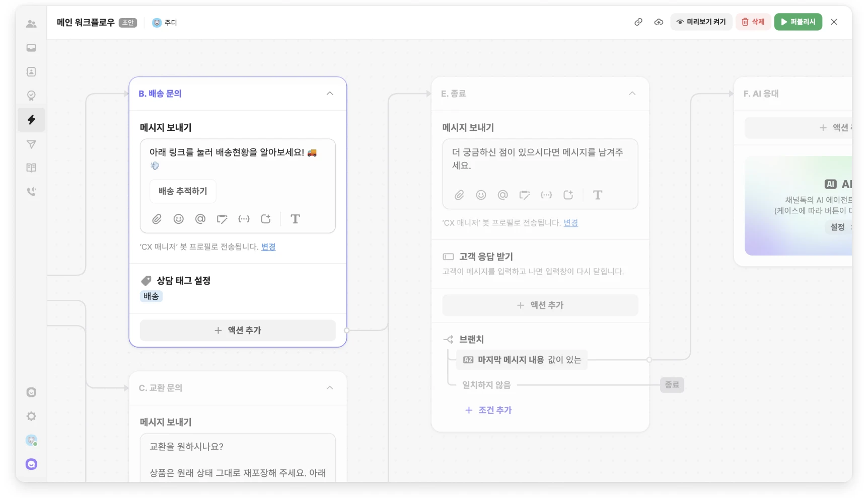Attach a file in the 배송 문의 message
Screen dimensions: 868x498
pos(157,219)
